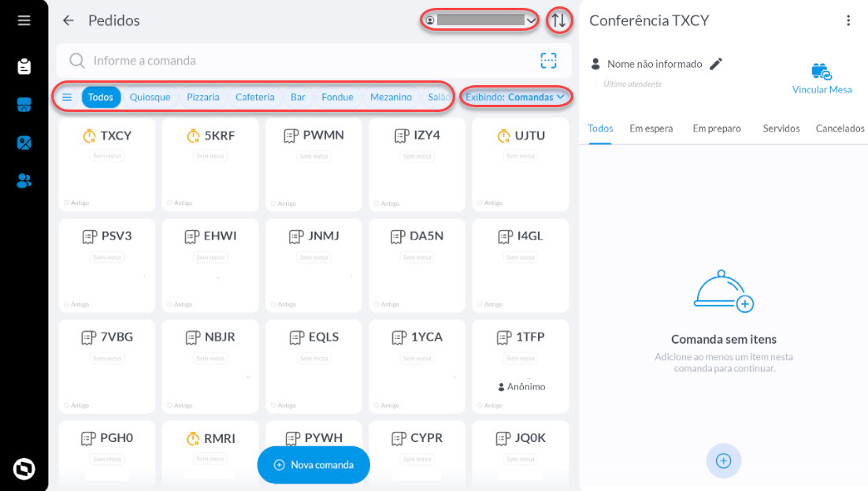Go back from Pedidos screen
868x491 pixels.
point(68,20)
